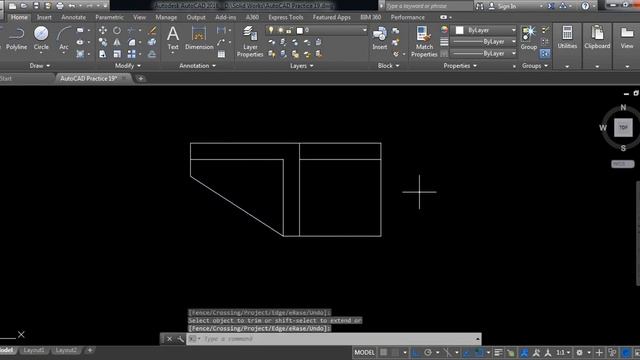Expand the Groups panel
The height and width of the screenshot is (360, 640).
coord(535,66)
